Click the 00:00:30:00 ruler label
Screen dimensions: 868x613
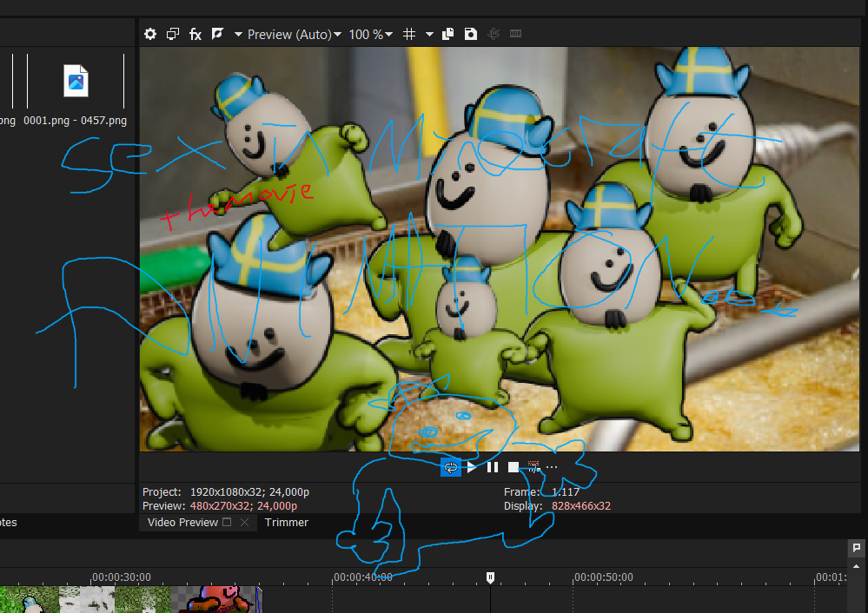122,577
